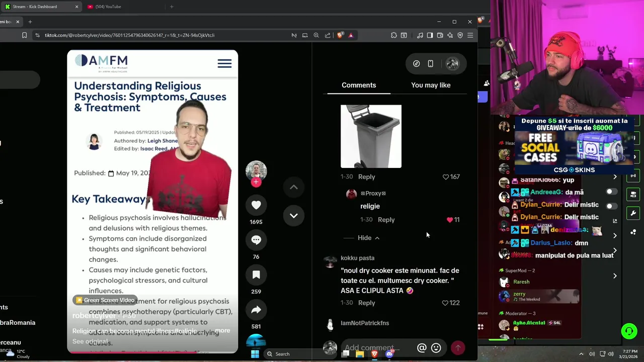Collapse replies with the Hide chevron
644x362 pixels.
click(x=369, y=238)
